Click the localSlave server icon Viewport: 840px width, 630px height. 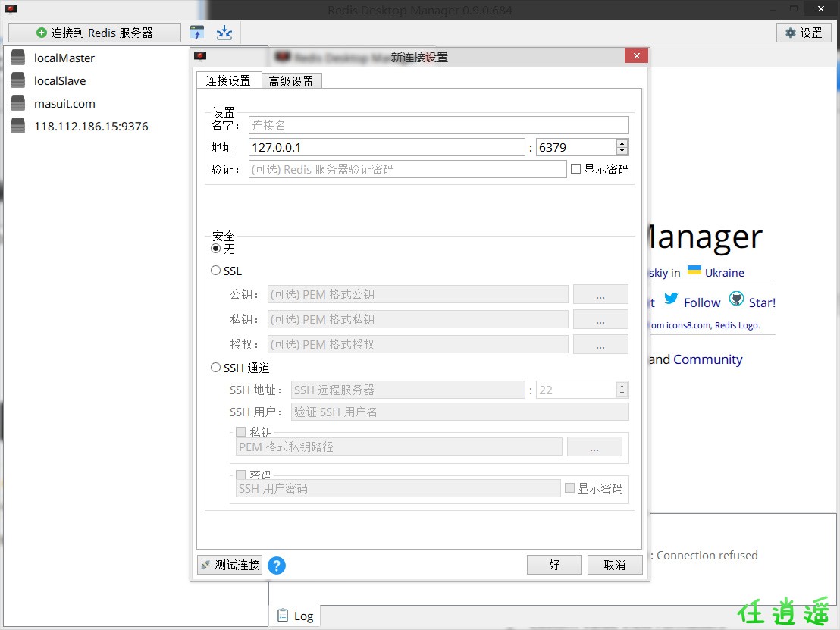17,80
